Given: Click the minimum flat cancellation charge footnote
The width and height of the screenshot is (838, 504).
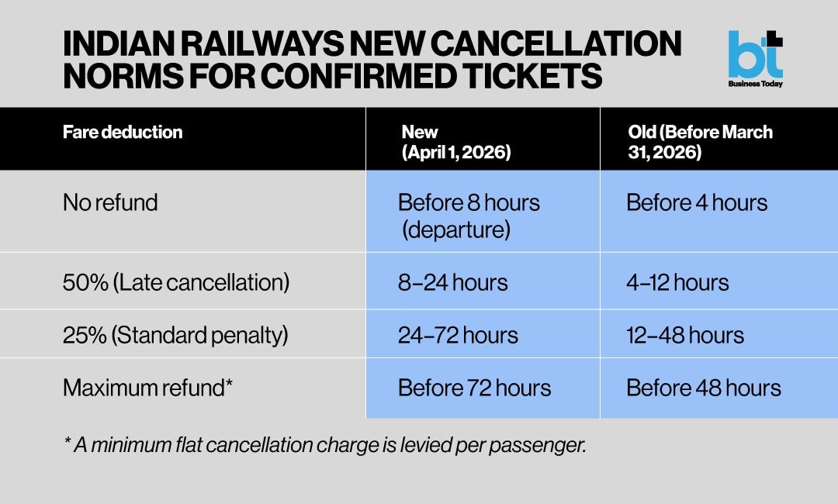Looking at the screenshot, I should tap(324, 446).
